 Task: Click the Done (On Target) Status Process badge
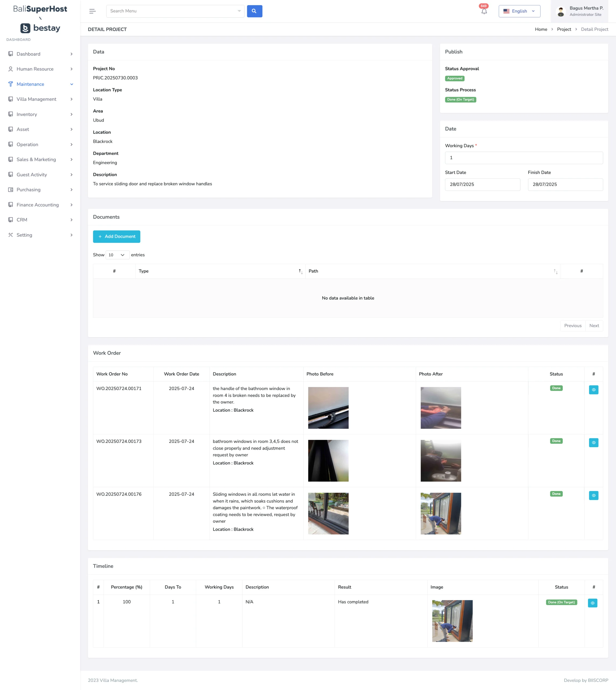coord(460,99)
